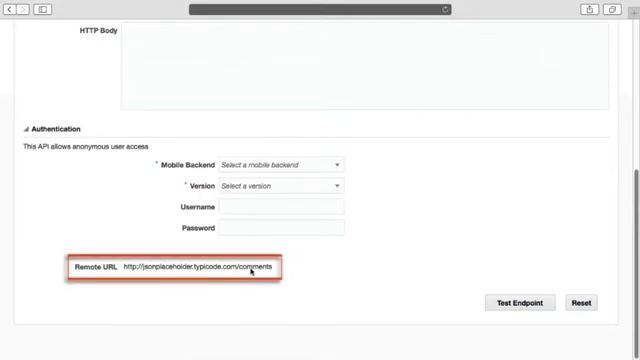Open the Mobile Backend dropdown
The image size is (640, 360).
(x=281, y=165)
